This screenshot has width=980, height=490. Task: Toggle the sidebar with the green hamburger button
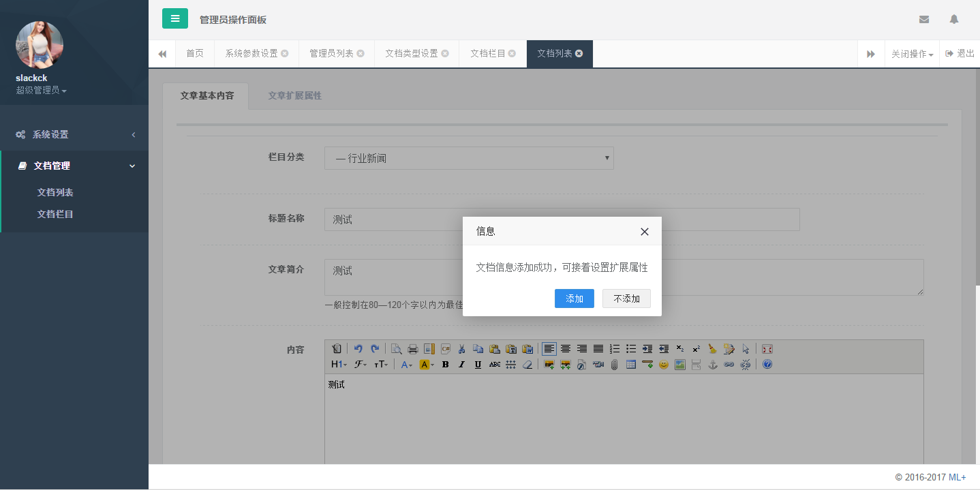(174, 19)
